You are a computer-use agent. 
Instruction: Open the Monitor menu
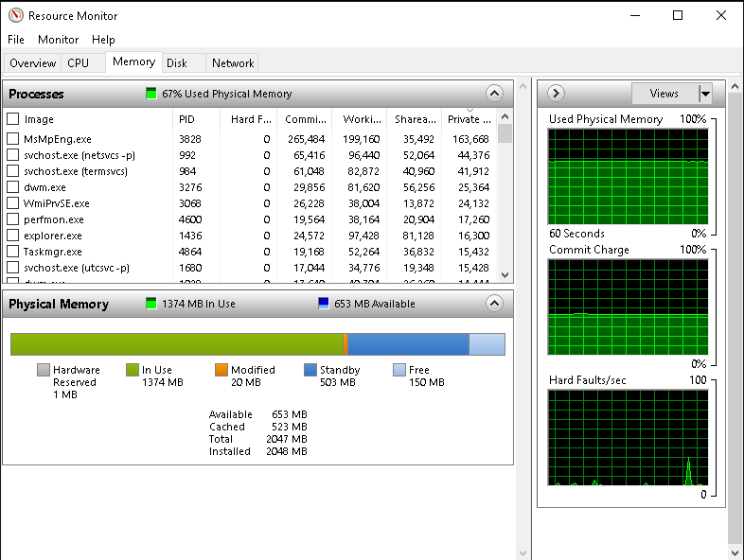coord(58,40)
